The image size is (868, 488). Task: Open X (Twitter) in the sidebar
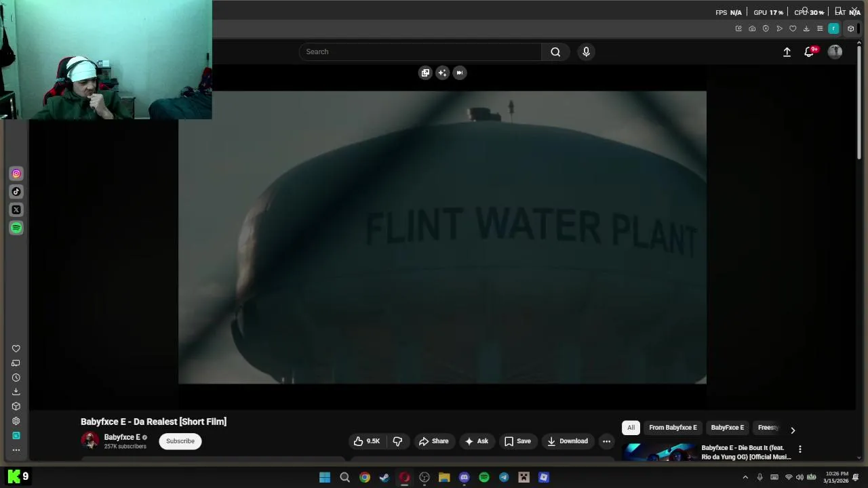(16, 210)
